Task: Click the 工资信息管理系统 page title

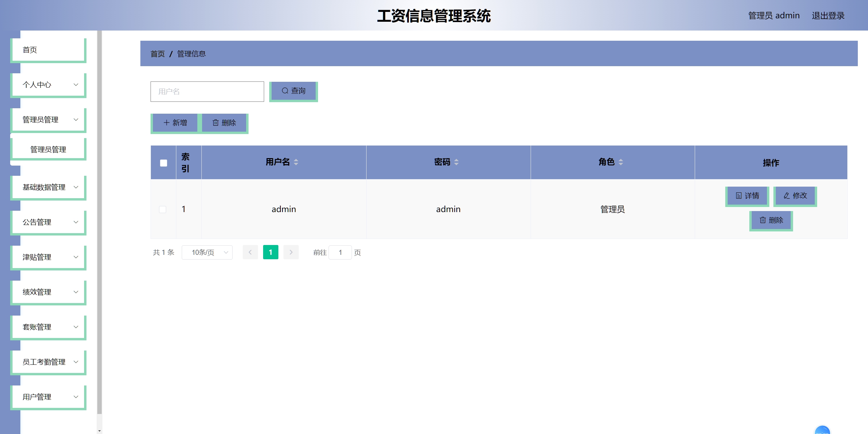Action: click(x=434, y=16)
